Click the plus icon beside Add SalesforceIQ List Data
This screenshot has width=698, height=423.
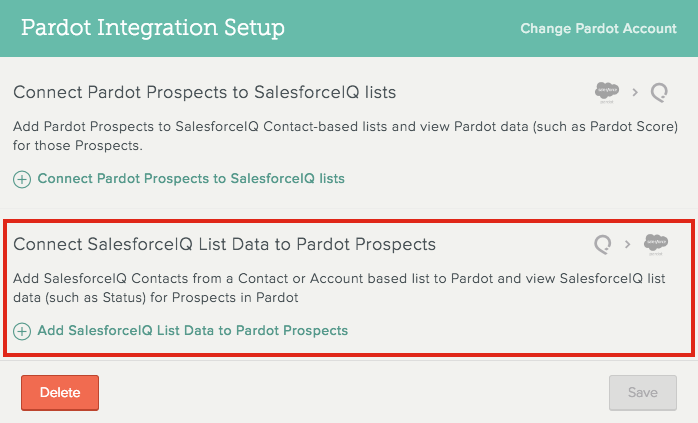tap(22, 331)
